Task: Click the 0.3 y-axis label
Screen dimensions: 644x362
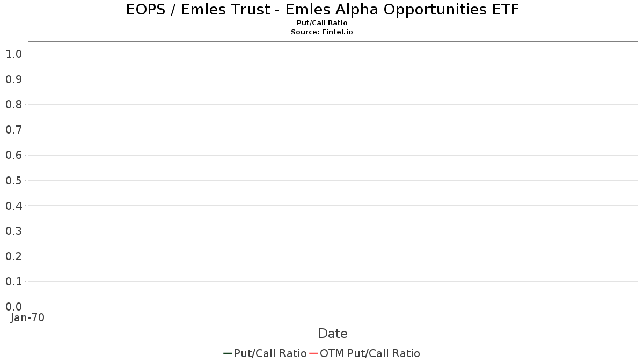Action: click(13, 231)
